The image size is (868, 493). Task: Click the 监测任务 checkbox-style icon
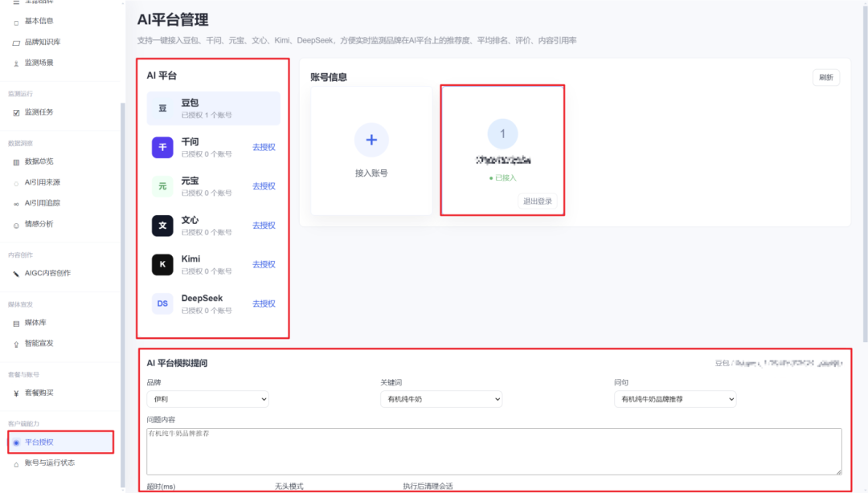click(16, 113)
